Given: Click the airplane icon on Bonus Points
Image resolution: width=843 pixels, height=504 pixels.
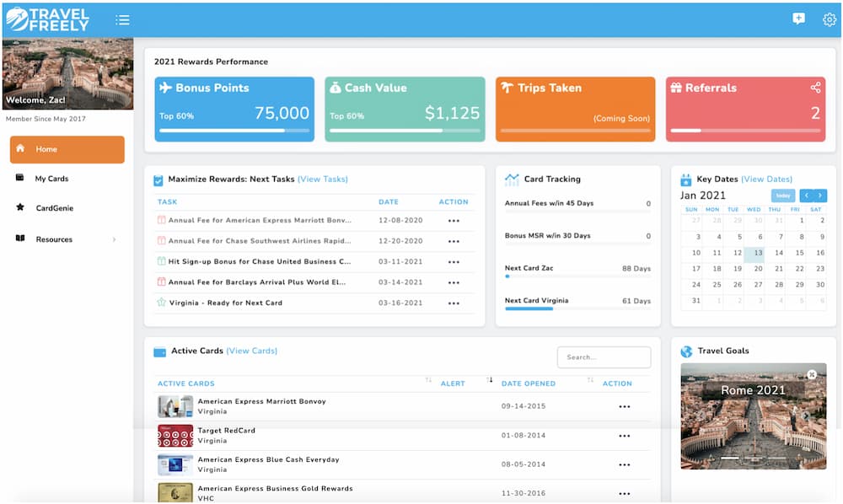Looking at the screenshot, I should tap(165, 87).
